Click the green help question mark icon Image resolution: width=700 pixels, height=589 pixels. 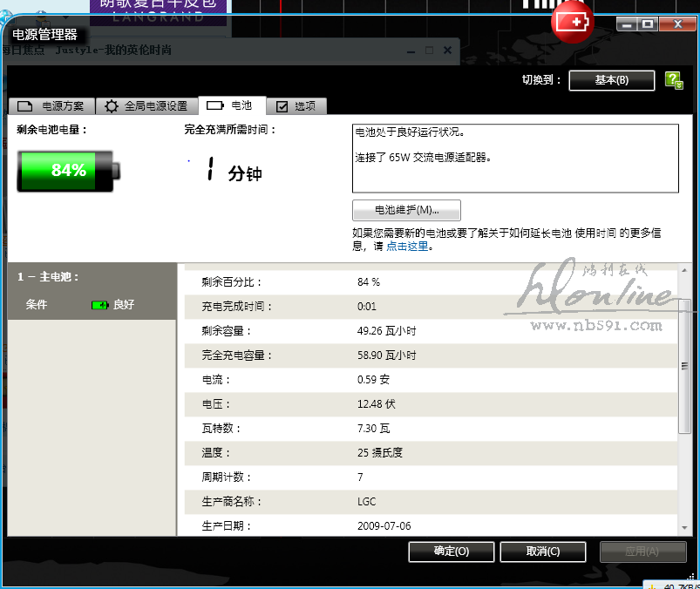click(x=673, y=80)
